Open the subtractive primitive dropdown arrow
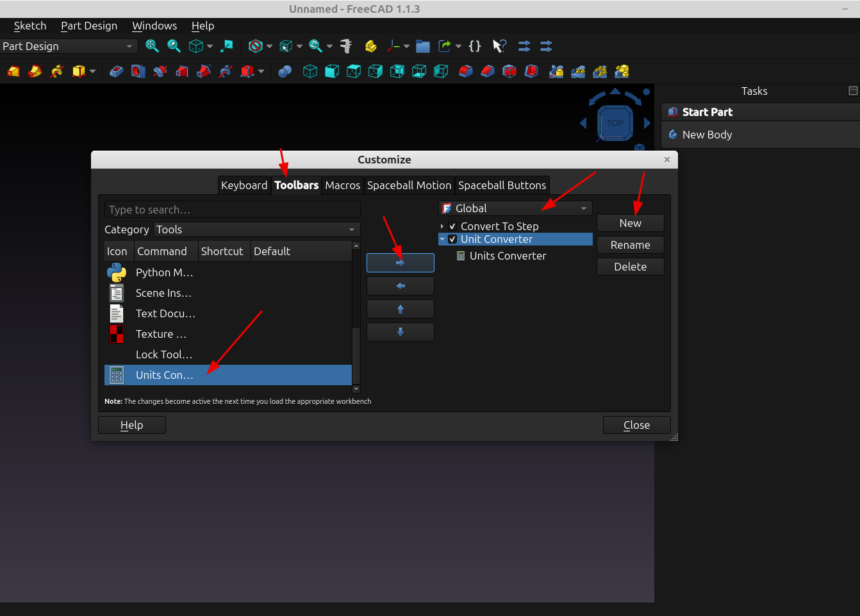 click(x=261, y=71)
